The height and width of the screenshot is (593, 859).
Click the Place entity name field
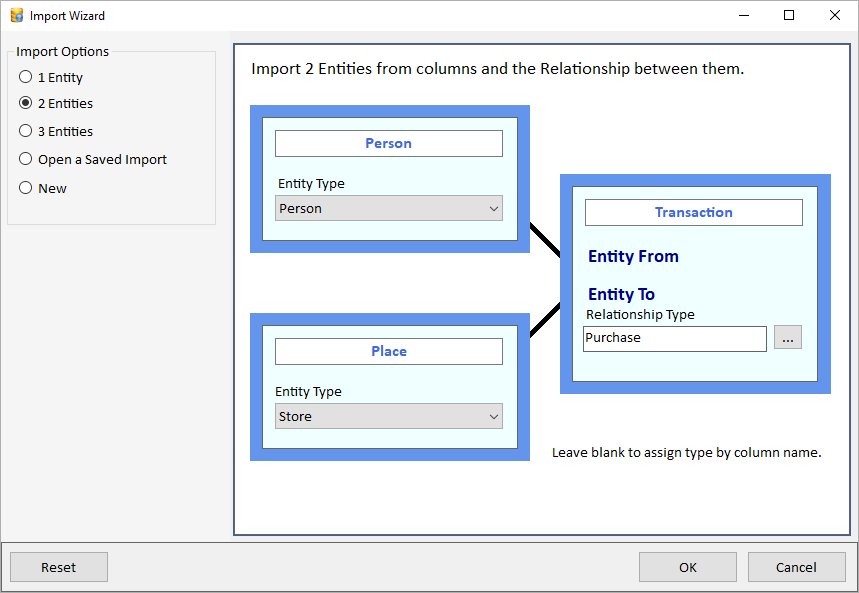point(388,351)
